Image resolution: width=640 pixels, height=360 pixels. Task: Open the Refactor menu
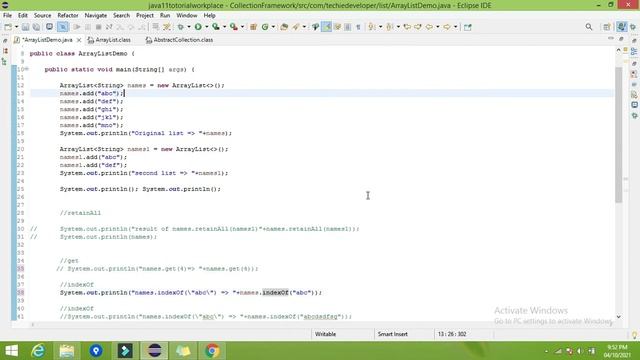pyautogui.click(x=68, y=16)
